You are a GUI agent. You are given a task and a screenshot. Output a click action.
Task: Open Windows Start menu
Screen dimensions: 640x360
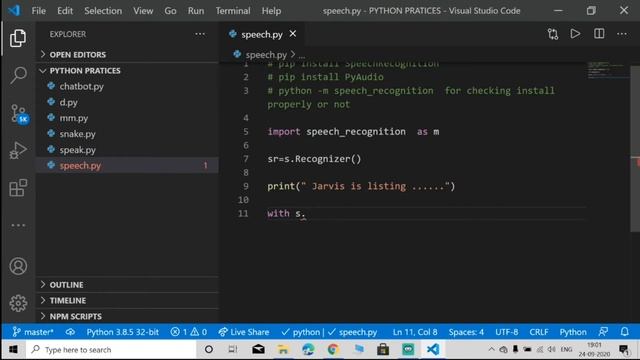point(13,349)
